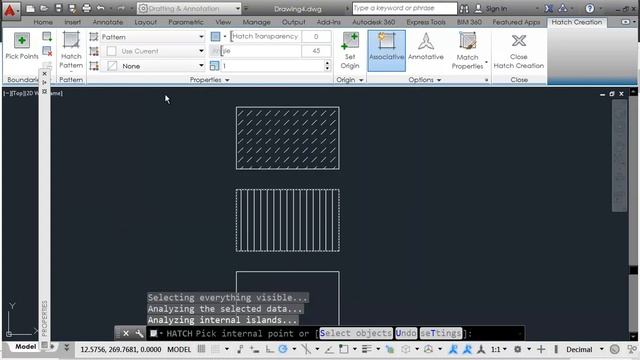Expand the Options panel
640x360 pixels.
tap(425, 80)
